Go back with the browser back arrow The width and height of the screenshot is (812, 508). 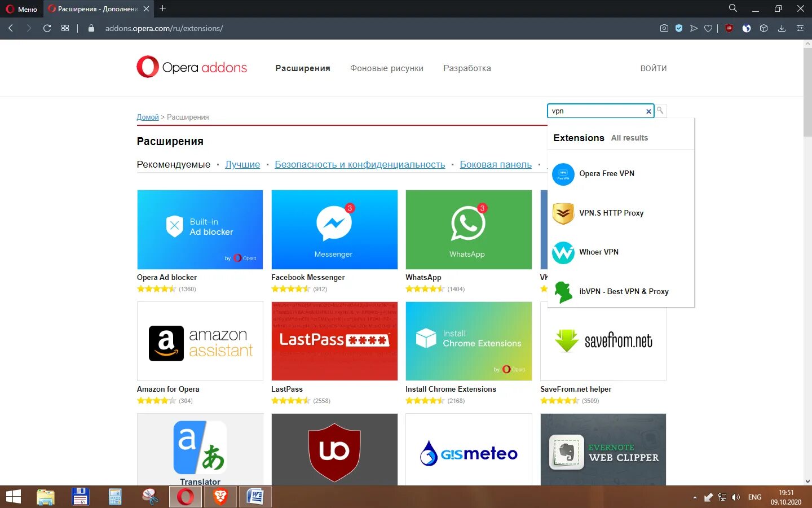click(x=10, y=28)
